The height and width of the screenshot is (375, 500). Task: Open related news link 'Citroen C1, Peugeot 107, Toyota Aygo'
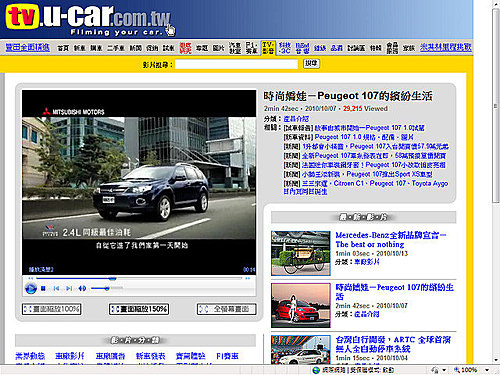366,187
